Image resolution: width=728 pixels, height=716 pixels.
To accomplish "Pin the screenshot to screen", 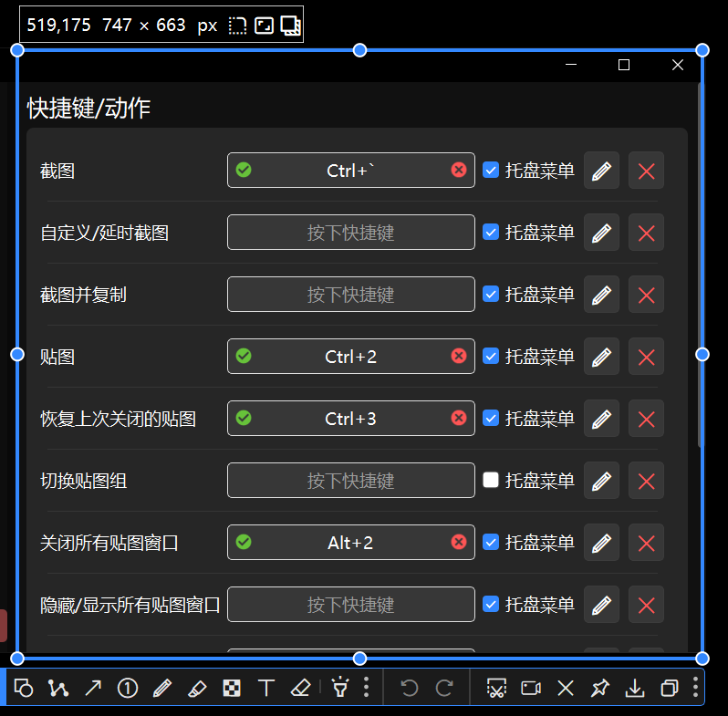I will [600, 688].
